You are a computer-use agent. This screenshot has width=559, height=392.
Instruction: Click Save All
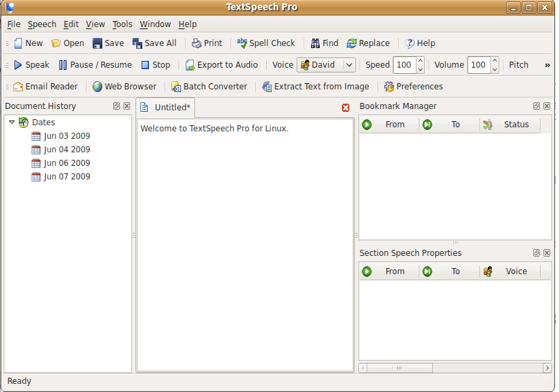(154, 43)
